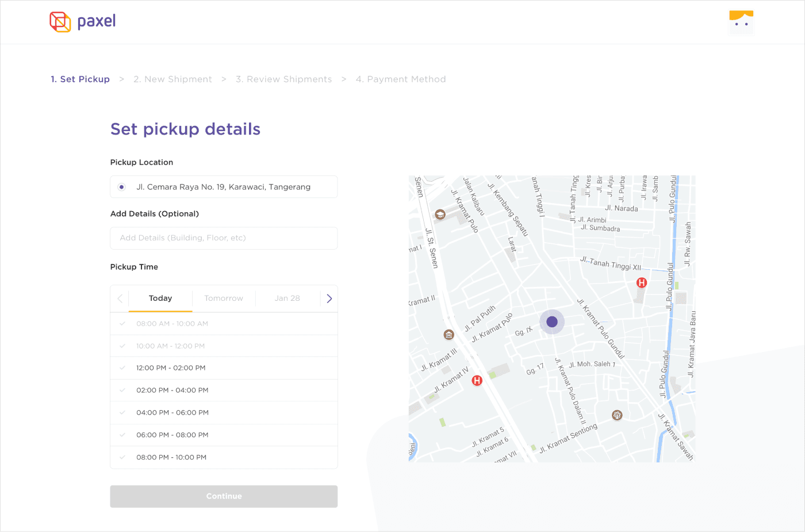Select the 06:00 PM - 08:00 PM slot text
The image size is (805, 532).
tap(172, 435)
